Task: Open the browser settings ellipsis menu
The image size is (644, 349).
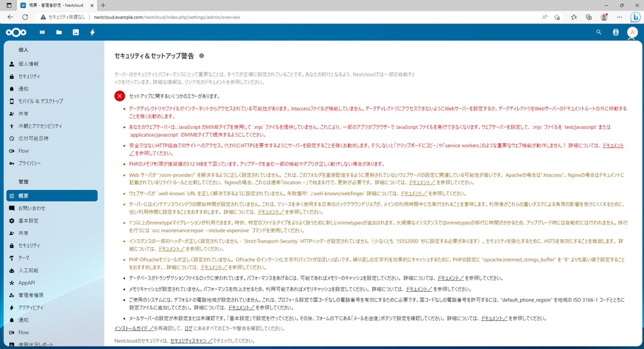Action: tap(619, 17)
